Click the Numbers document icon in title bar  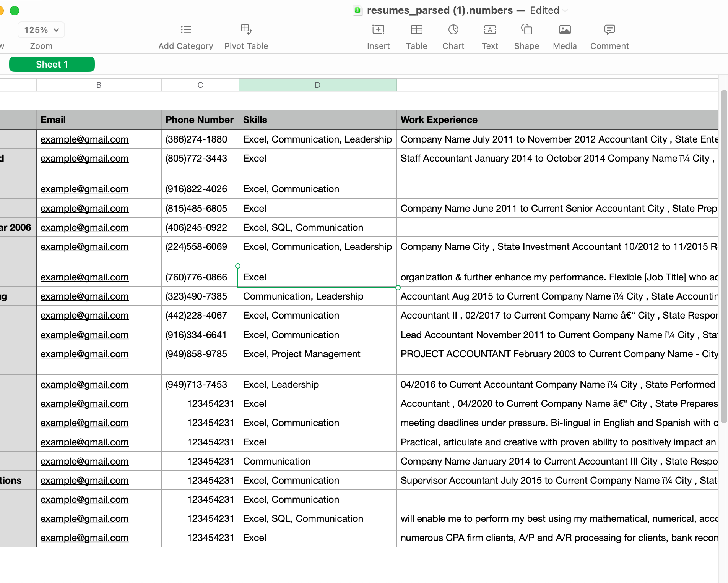(357, 10)
